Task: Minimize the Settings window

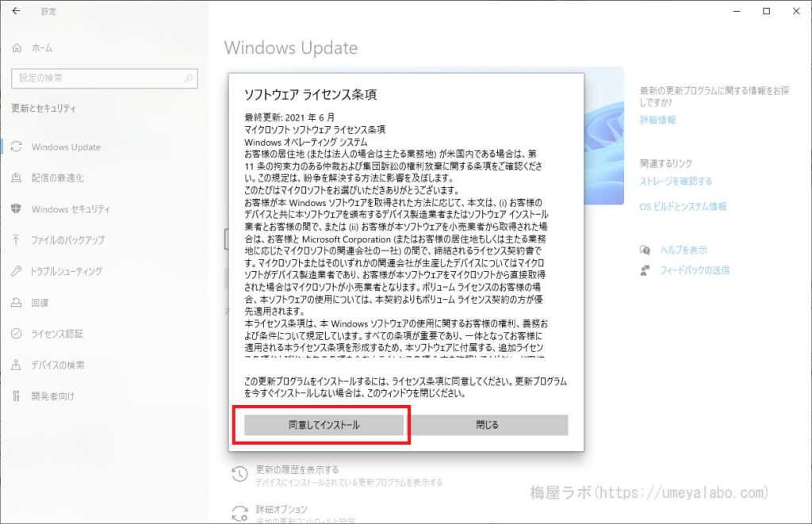Action: point(737,11)
